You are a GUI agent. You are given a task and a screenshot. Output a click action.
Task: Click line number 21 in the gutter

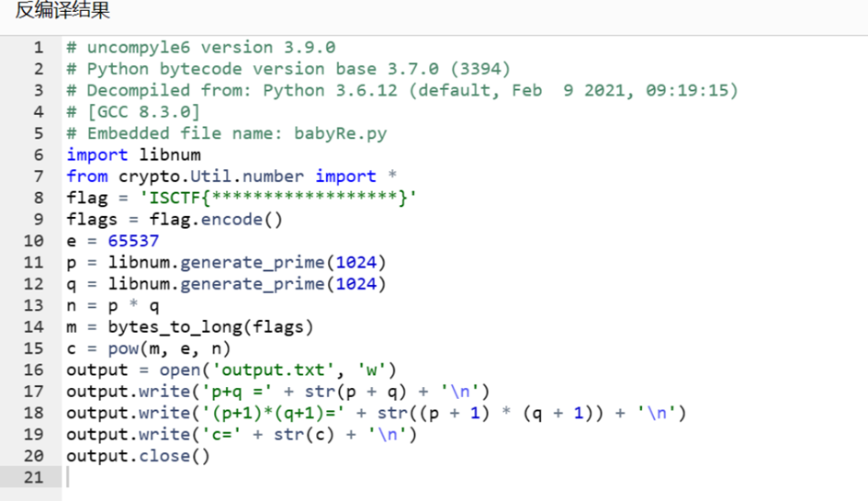33,477
